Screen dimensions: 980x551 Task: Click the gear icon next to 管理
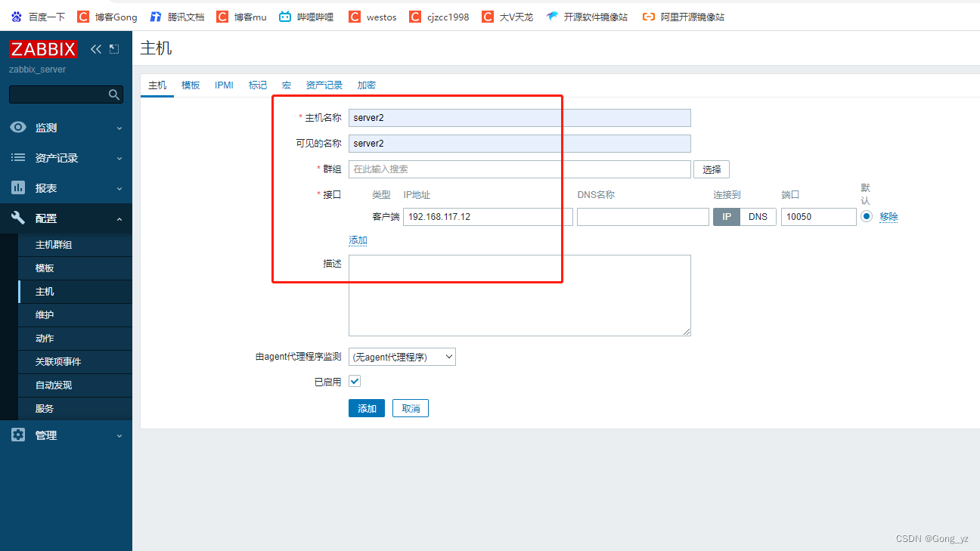[x=18, y=435]
